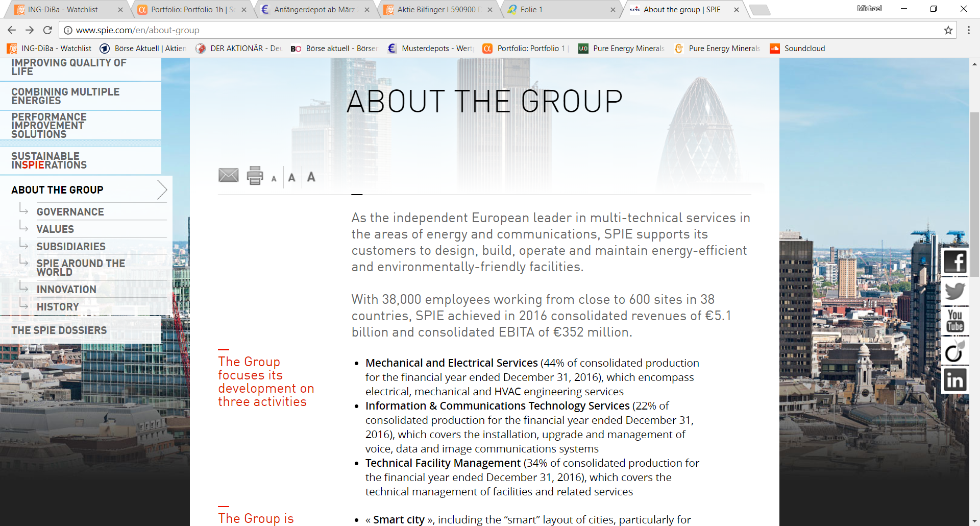The height and width of the screenshot is (526, 980).
Task: Open The SPIE Dossiers menu
Action: [x=81, y=330]
